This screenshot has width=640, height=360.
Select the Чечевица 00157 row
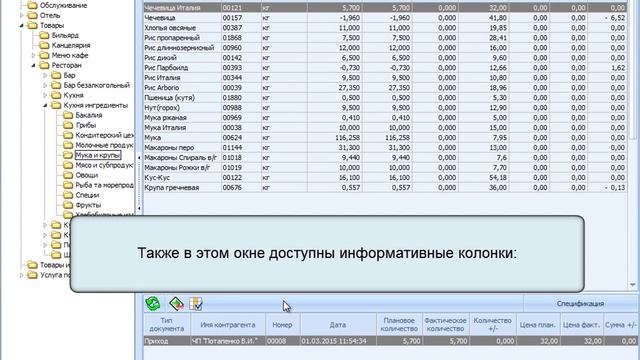click(385, 18)
